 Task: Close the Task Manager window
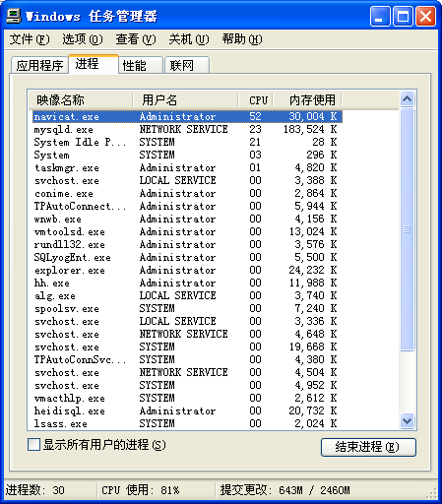click(x=425, y=16)
